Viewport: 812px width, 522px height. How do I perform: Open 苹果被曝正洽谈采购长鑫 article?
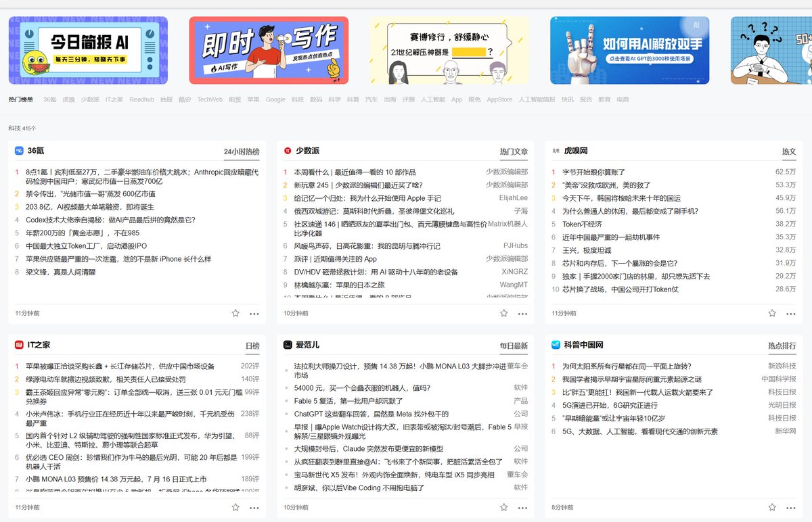tap(120, 366)
